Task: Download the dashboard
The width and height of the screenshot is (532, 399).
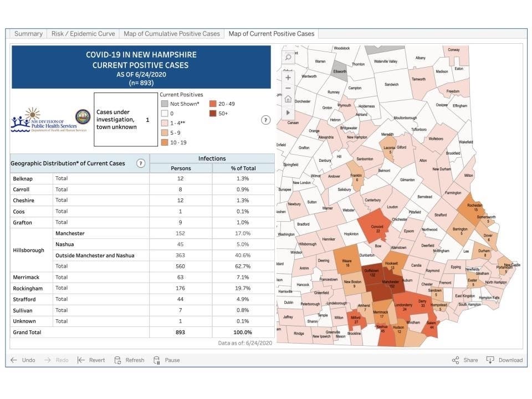Action: pos(504,360)
